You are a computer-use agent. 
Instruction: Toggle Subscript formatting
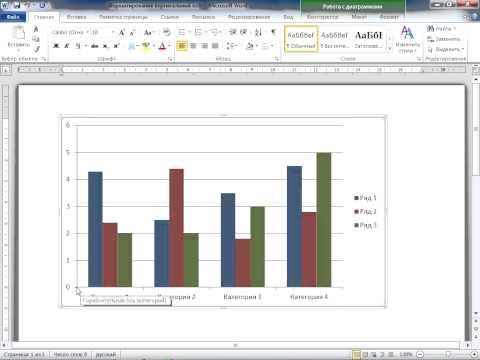tap(105, 46)
